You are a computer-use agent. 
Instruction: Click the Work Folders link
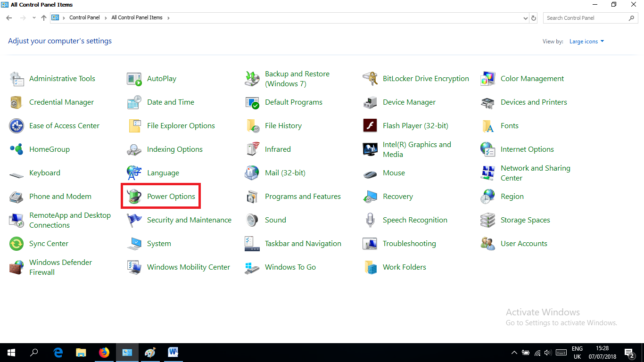click(x=405, y=267)
